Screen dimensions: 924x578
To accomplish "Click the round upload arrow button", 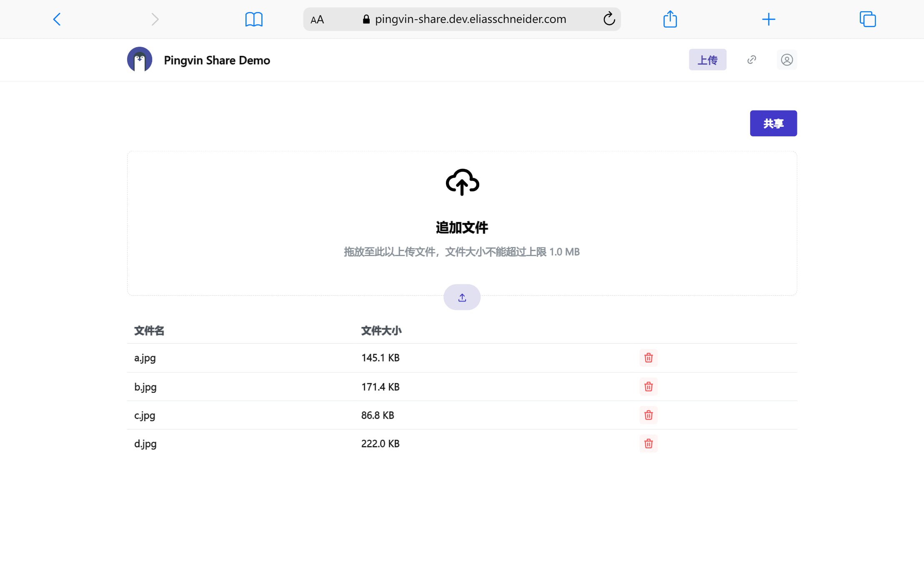I will tap(462, 297).
